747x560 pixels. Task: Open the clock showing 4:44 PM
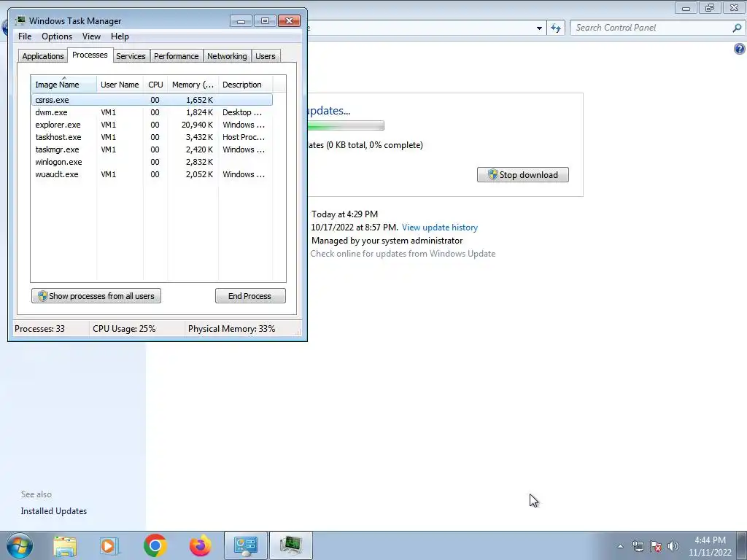coord(710,546)
